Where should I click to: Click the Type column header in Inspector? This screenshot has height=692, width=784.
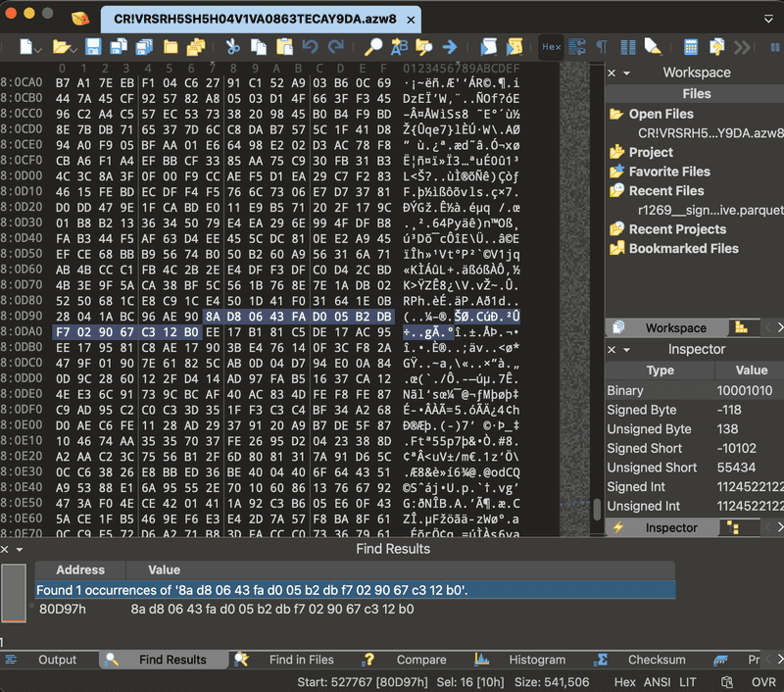point(660,371)
